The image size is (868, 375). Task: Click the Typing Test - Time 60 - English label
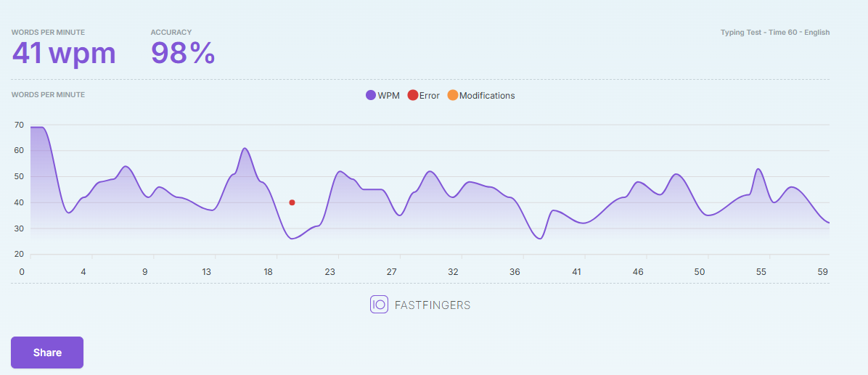775,33
